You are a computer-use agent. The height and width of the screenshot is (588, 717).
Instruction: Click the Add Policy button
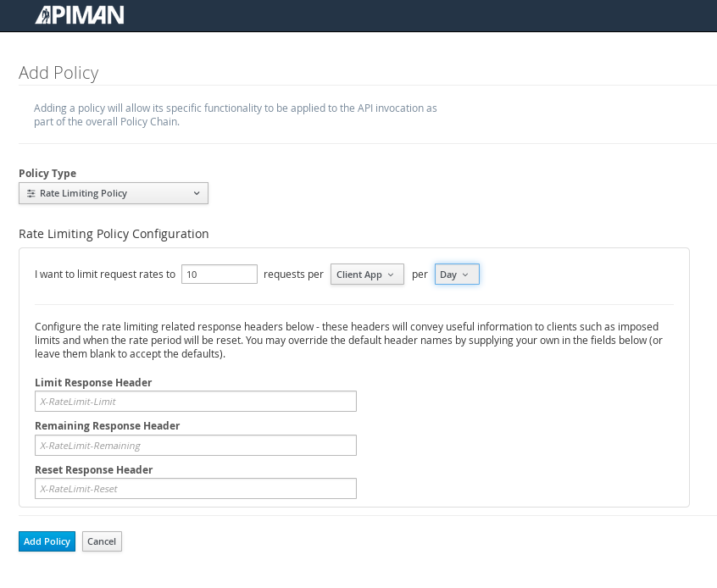click(x=47, y=541)
